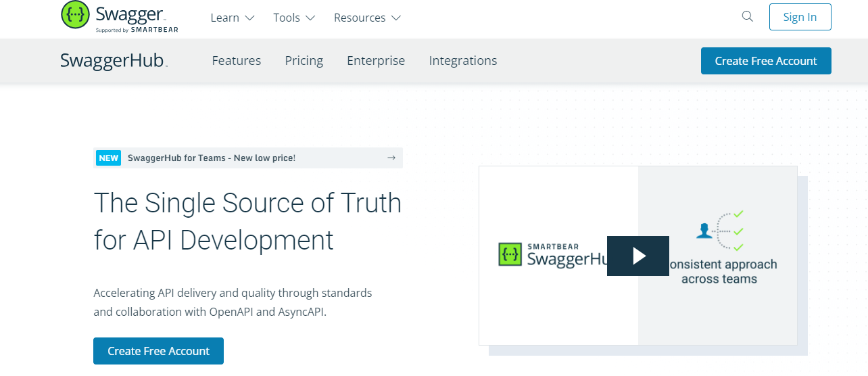Expand the Learn menu
The height and width of the screenshot is (376, 868).
coord(233,18)
